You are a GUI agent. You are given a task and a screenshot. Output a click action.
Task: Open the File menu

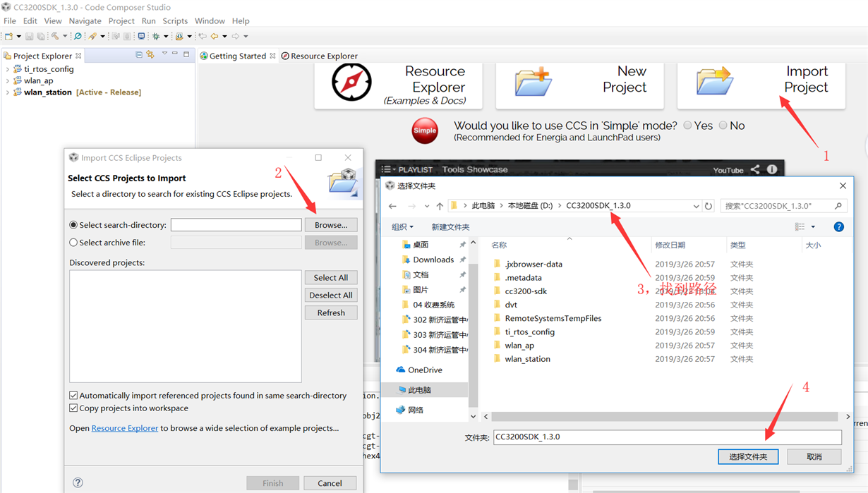pos(10,21)
